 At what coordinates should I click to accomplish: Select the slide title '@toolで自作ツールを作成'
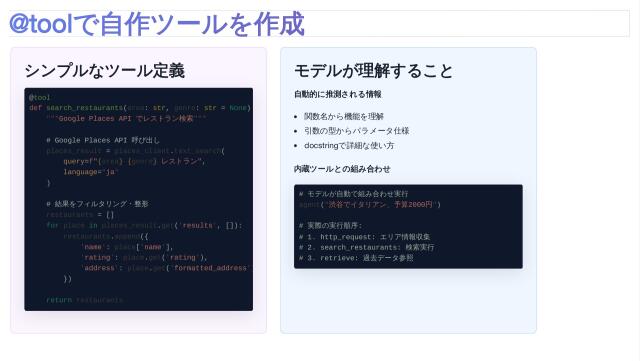157,24
